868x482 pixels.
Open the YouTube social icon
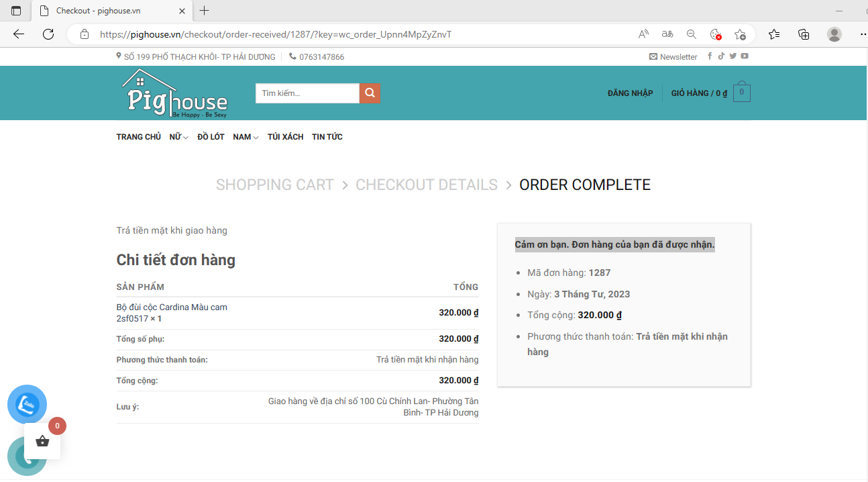point(745,56)
